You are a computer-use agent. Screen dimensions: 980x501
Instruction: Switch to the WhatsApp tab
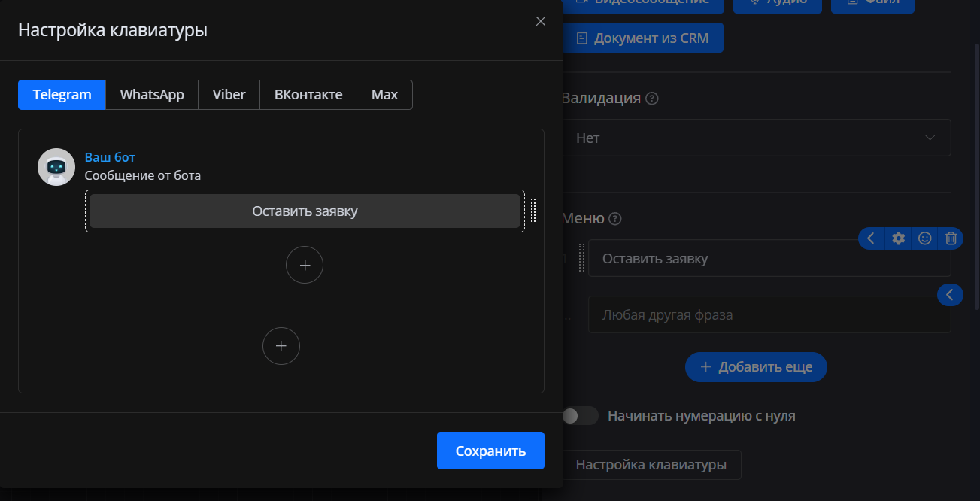tap(152, 95)
